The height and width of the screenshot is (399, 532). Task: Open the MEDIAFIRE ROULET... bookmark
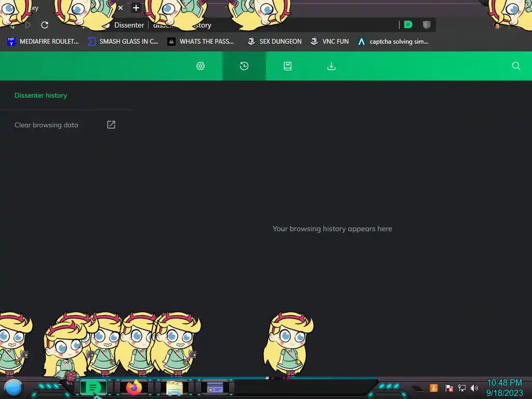(43, 42)
